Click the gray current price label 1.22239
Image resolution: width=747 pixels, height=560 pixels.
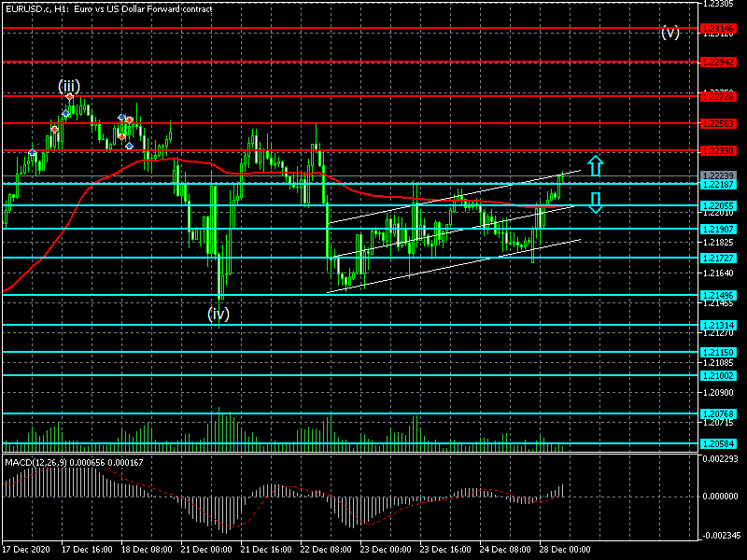point(718,175)
